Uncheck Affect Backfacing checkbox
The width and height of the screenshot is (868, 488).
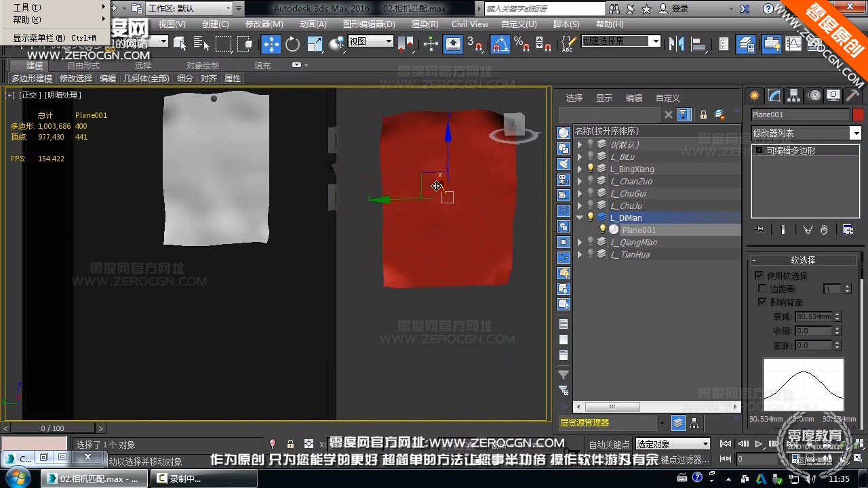(x=762, y=302)
